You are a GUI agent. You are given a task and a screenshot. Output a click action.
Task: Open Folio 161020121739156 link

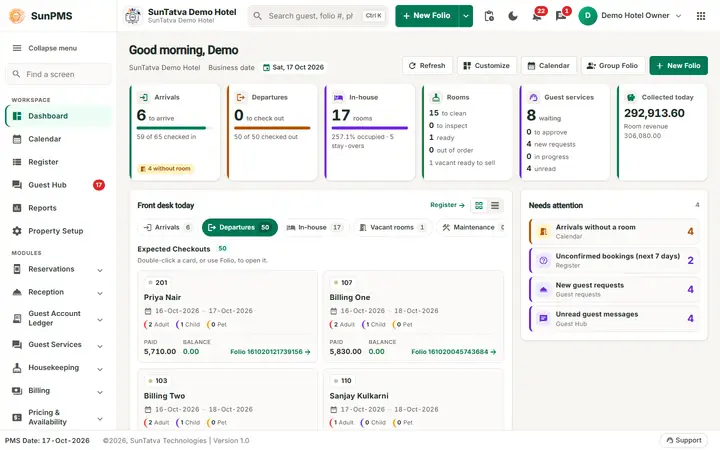(270, 352)
